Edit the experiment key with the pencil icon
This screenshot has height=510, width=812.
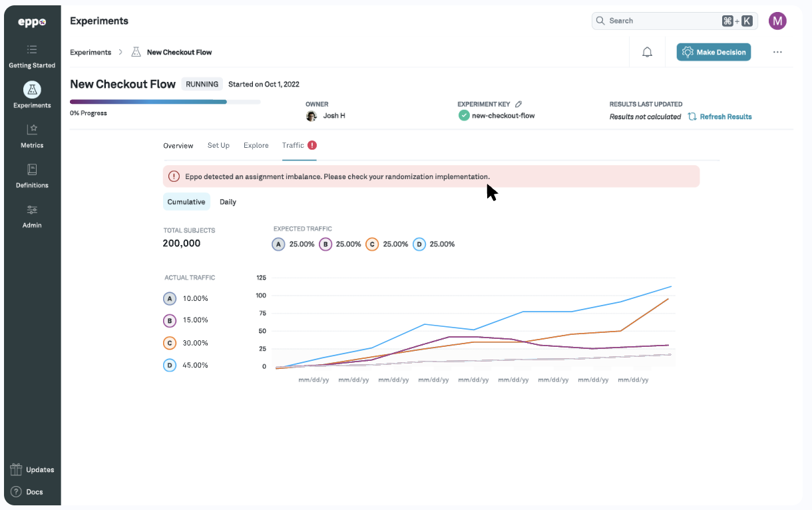[519, 105]
